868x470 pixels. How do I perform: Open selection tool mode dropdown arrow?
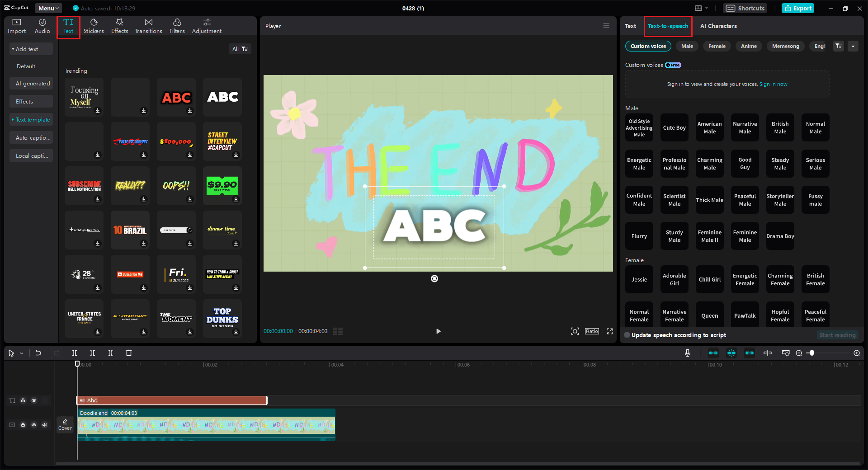click(22, 353)
